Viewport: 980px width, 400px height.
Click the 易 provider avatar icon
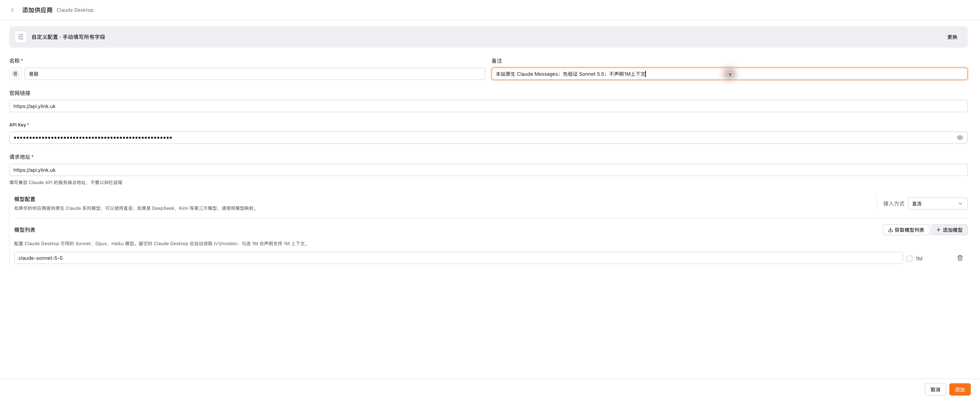pos(15,74)
